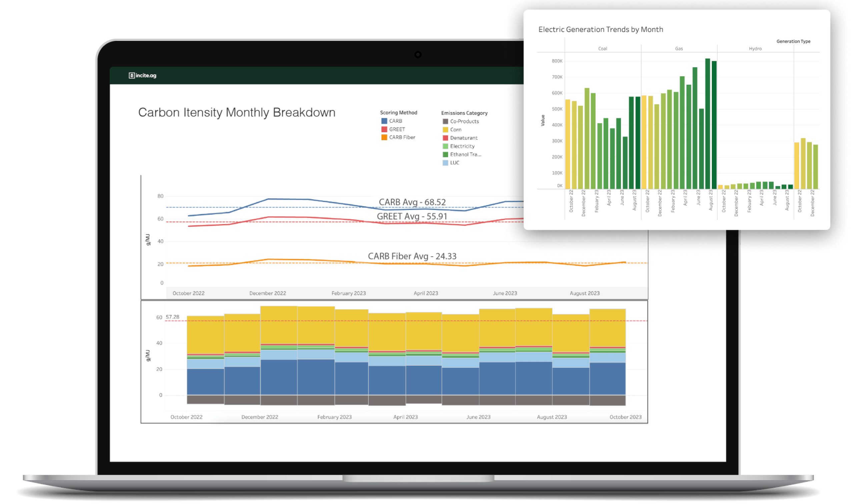Select the Hydro pane header
Image resolution: width=867 pixels, height=504 pixels.
755,49
